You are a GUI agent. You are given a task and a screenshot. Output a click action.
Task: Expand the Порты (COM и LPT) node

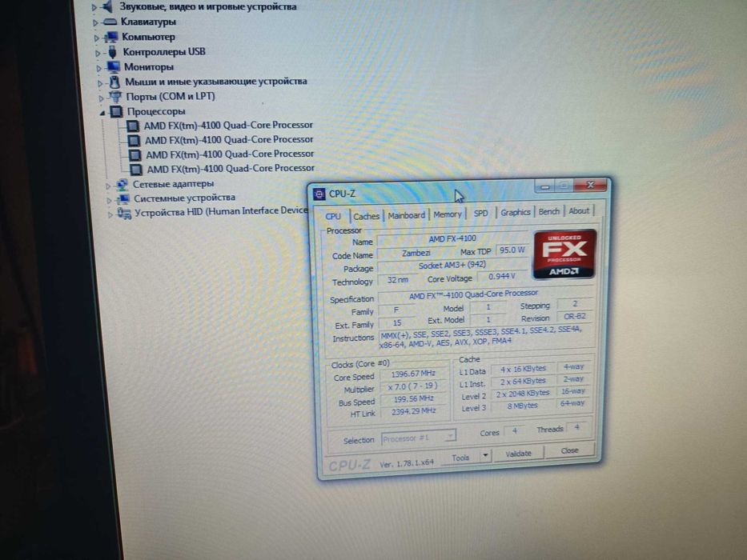coord(102,98)
